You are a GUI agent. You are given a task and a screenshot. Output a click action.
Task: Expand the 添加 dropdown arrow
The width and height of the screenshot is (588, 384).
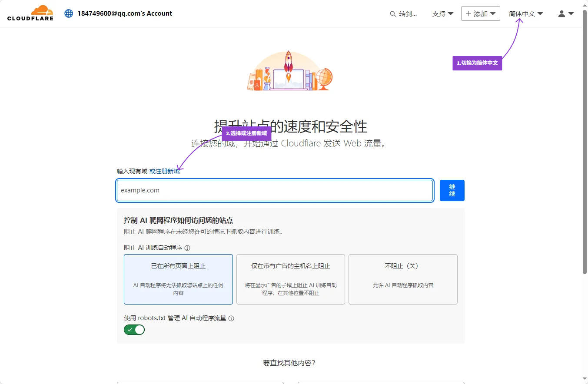[x=493, y=13]
